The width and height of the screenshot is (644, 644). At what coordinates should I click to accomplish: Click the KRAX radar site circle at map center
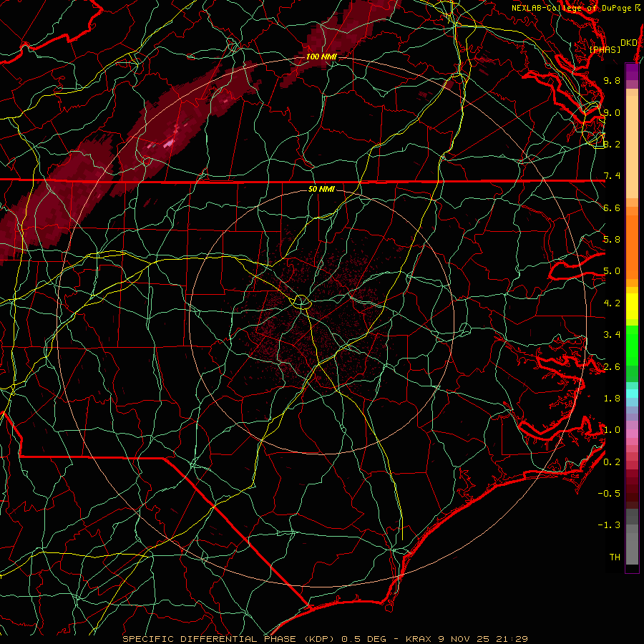tap(301, 302)
